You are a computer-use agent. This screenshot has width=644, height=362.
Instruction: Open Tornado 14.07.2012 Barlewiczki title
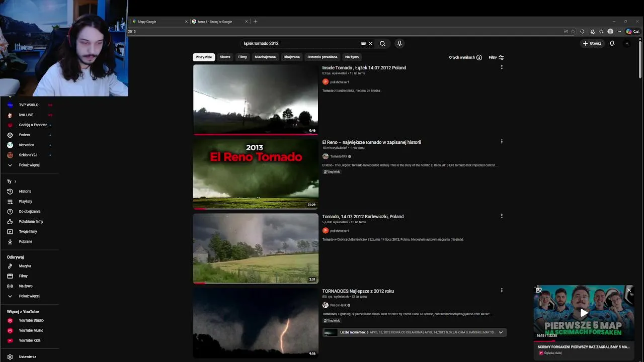tap(363, 217)
